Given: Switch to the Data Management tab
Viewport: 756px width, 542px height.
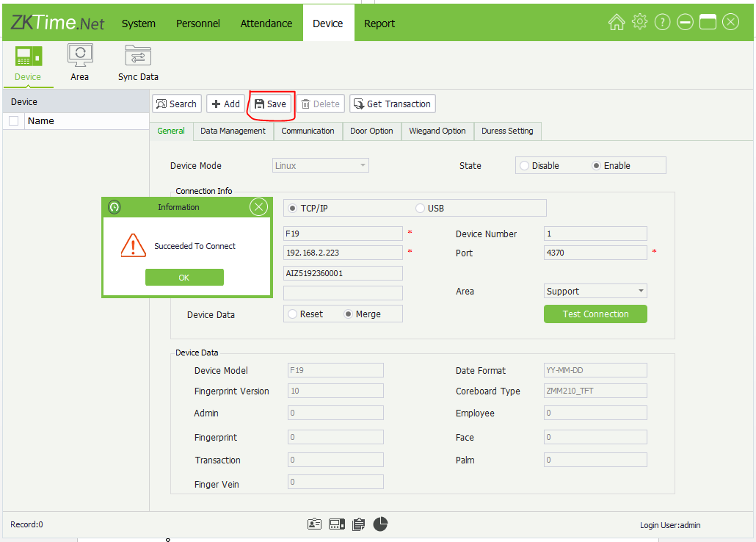Looking at the screenshot, I should click(x=233, y=131).
